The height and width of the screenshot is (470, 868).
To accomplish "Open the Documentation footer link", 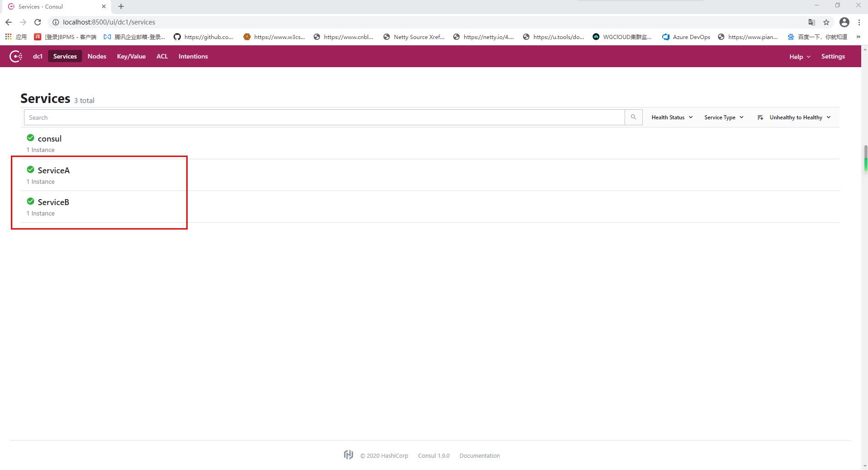I will (480, 455).
